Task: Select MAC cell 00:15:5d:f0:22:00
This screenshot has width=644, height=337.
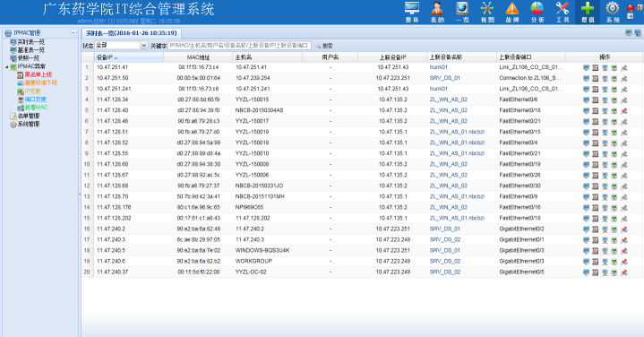Action: coord(198,272)
